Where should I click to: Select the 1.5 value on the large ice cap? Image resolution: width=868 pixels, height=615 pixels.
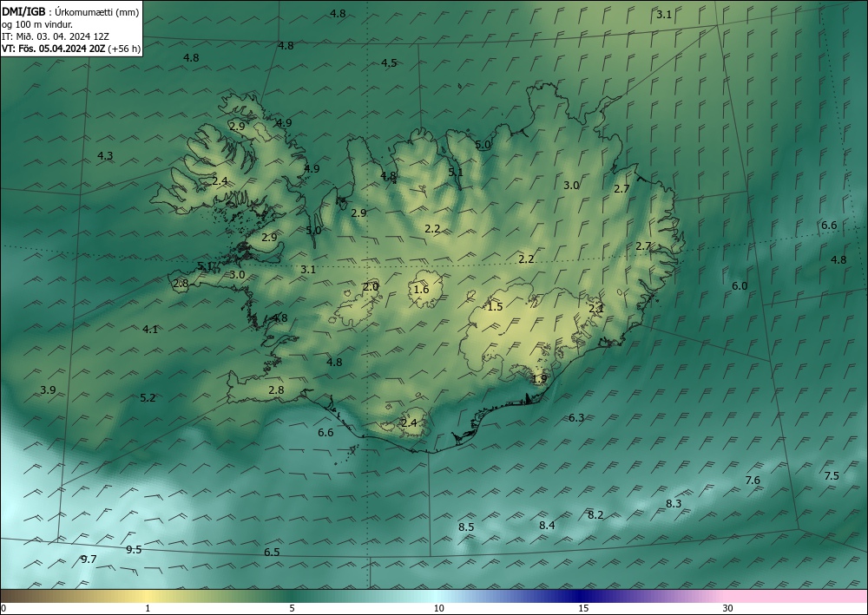click(495, 306)
